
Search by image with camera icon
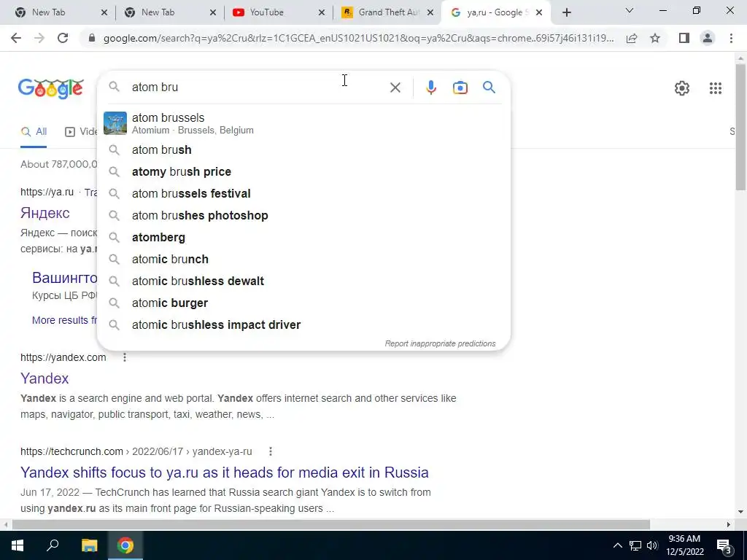[x=460, y=87]
